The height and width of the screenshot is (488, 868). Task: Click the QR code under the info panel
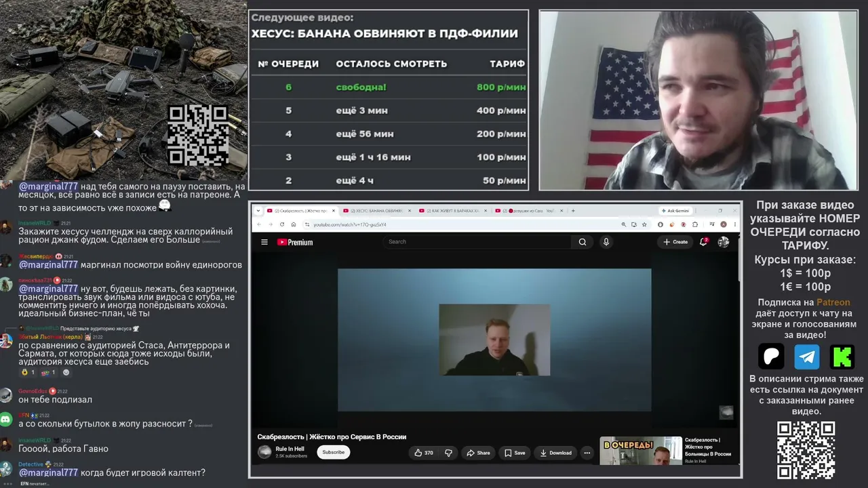[x=806, y=450]
